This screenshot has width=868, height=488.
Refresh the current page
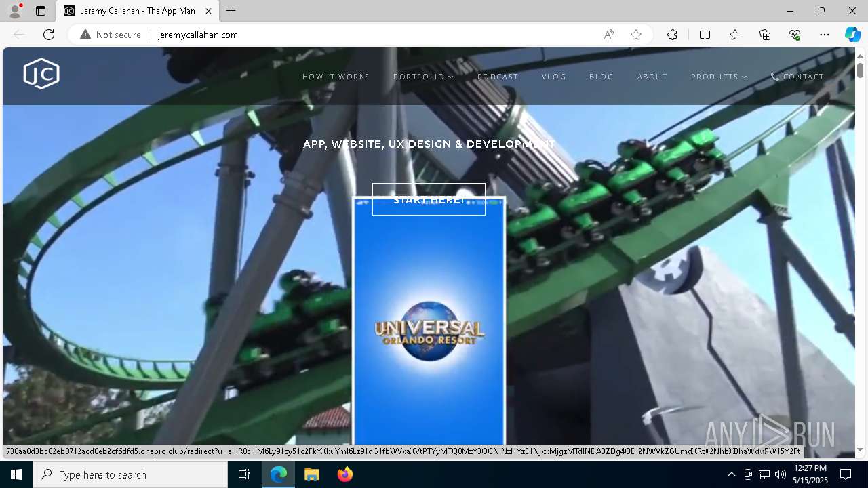[49, 35]
